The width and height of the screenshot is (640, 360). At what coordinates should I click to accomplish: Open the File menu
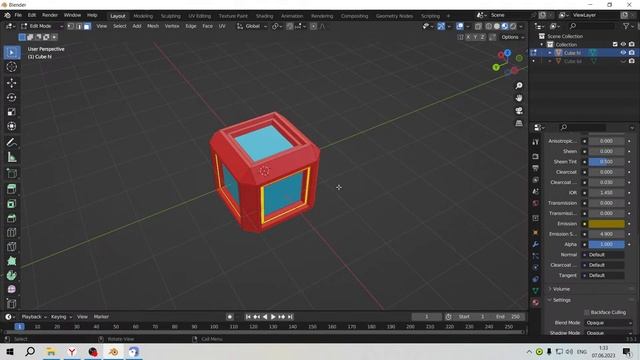[x=18, y=15]
